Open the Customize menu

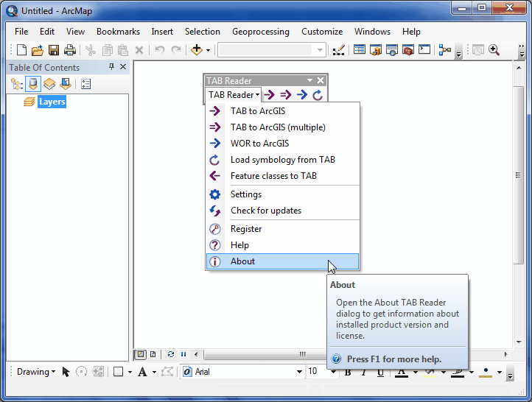pos(322,32)
